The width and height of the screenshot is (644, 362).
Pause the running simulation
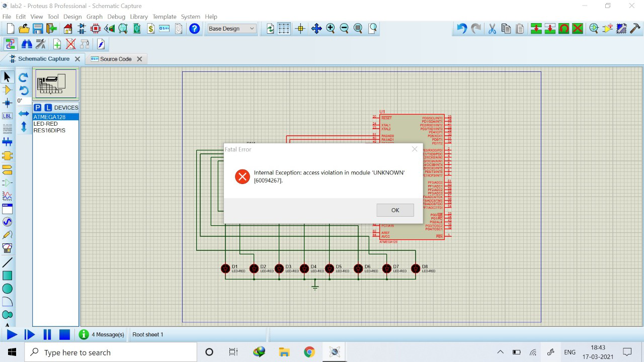click(x=47, y=334)
